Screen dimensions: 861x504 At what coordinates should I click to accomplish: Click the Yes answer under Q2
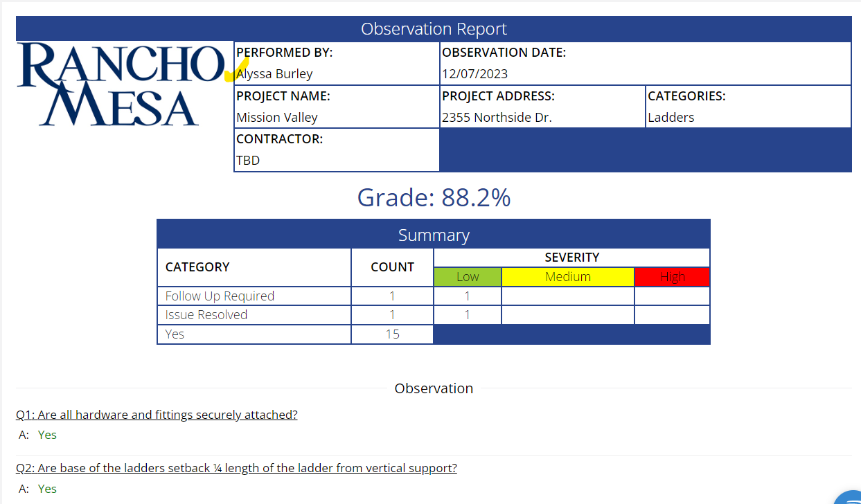coord(47,489)
